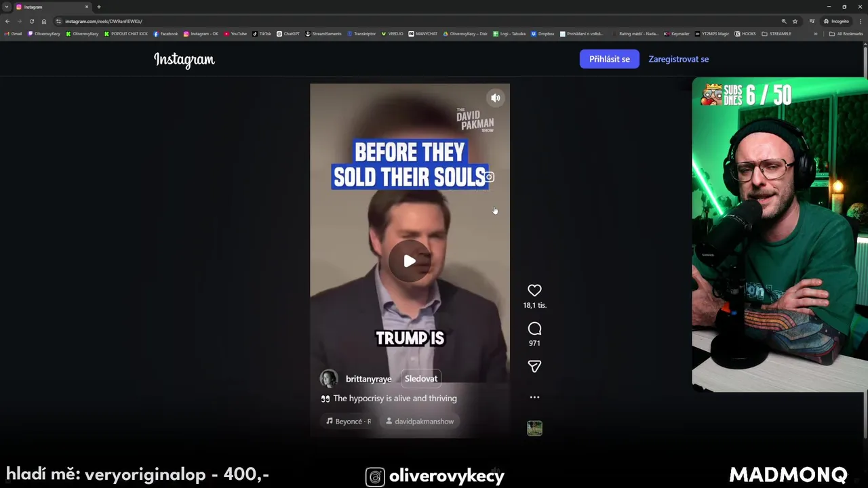
Task: Like the reel with the heart icon
Action: [x=534, y=290]
